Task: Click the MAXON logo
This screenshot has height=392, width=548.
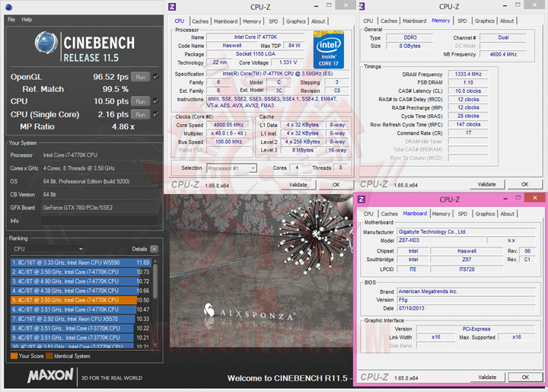Action: 50,376
